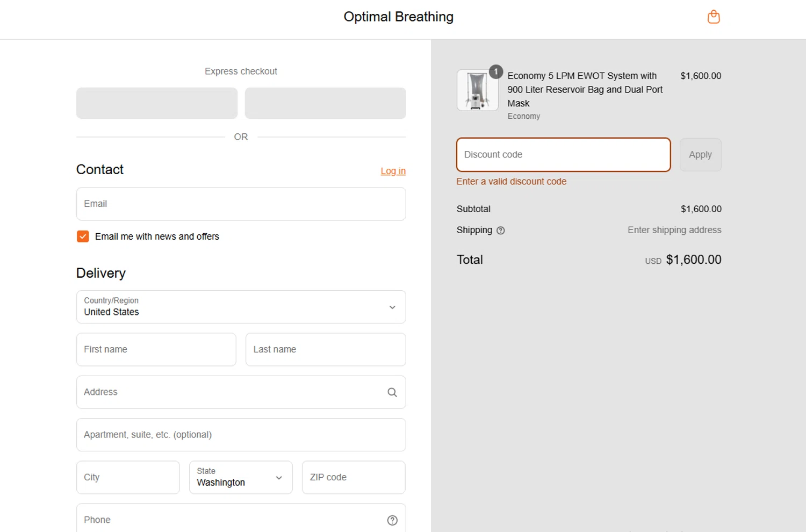Uncheck Email me with news and offers
This screenshot has height=532, width=806.
click(83, 236)
